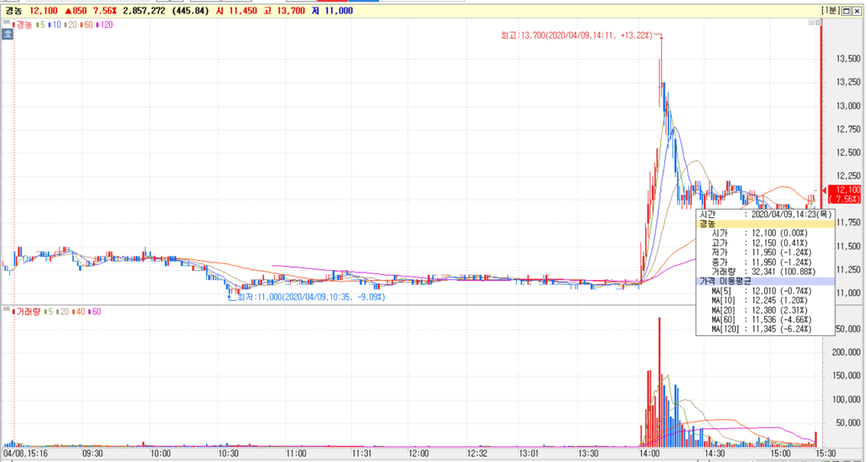Click the MA[20] 12,380 tooltip row
Image resolution: width=868 pixels, height=462 pixels.
[x=766, y=310]
